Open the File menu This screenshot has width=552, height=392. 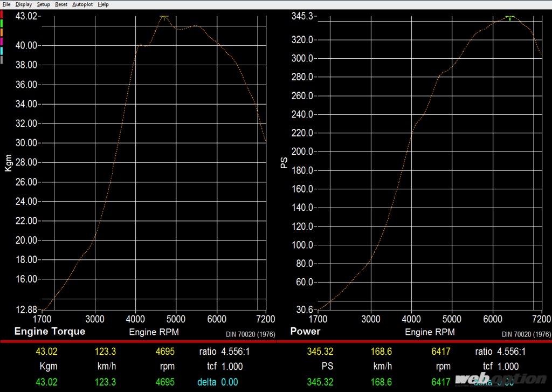coord(6,4)
